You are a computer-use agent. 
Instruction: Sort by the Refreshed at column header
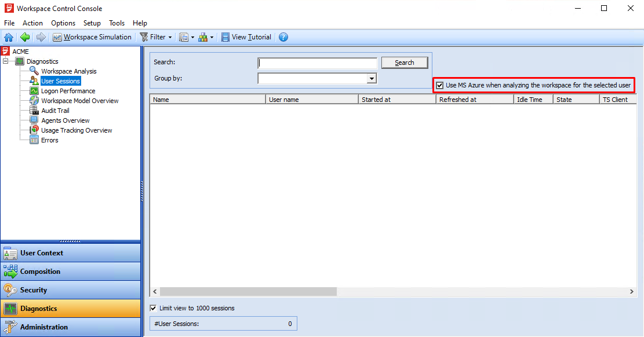pyautogui.click(x=475, y=100)
